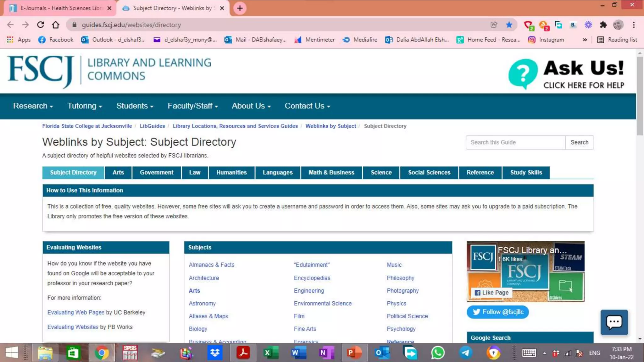Open the chat bubble help widget
Screen dimensions: 644x362
[614, 322]
